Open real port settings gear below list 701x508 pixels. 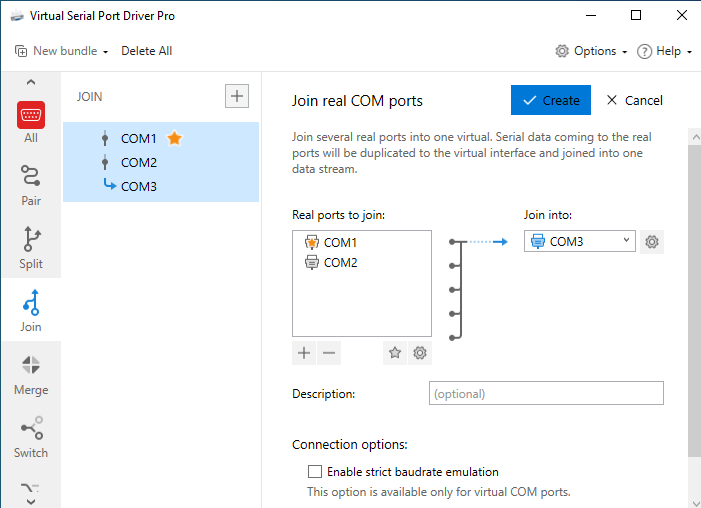[420, 353]
